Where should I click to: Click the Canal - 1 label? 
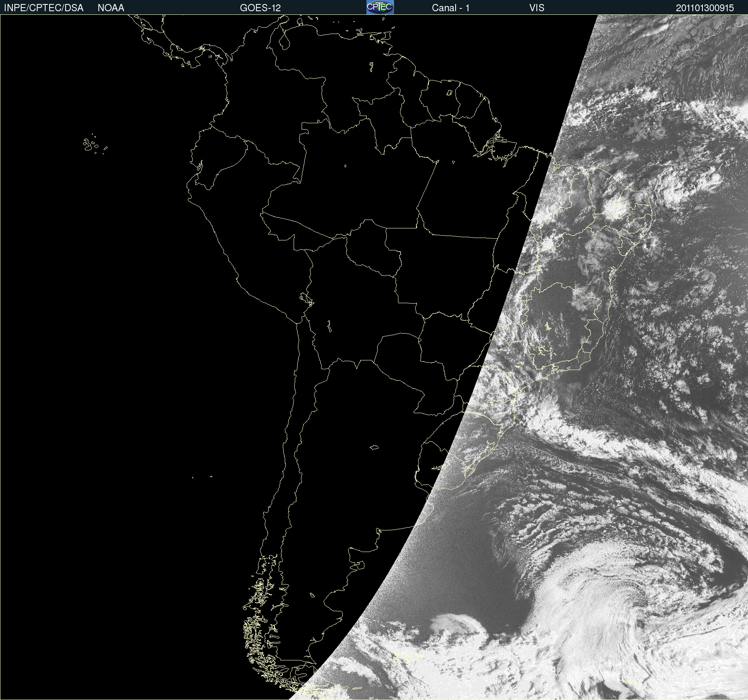click(450, 8)
